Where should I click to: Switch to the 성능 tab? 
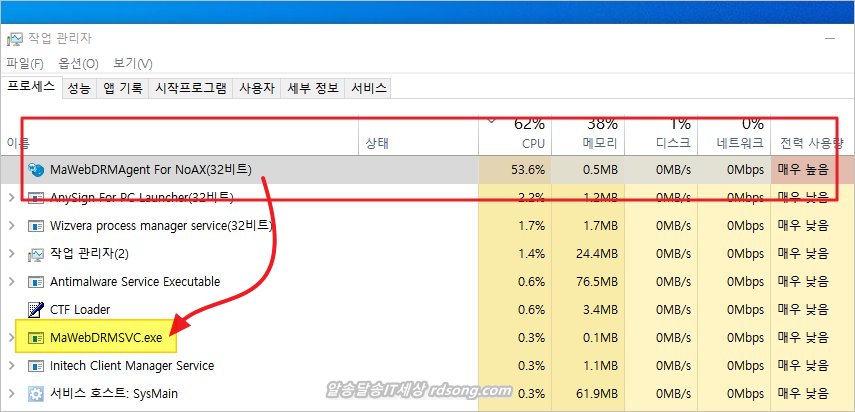79,88
